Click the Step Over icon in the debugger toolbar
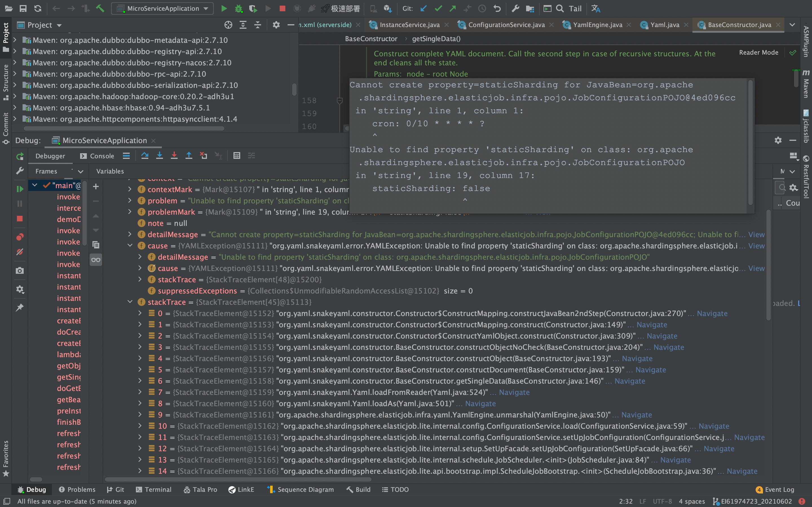This screenshot has width=812, height=507. (145, 155)
